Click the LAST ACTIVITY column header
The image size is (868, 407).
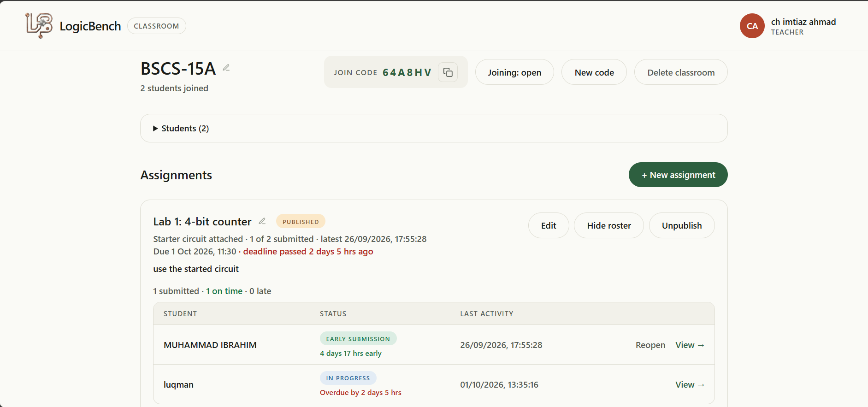[487, 314]
